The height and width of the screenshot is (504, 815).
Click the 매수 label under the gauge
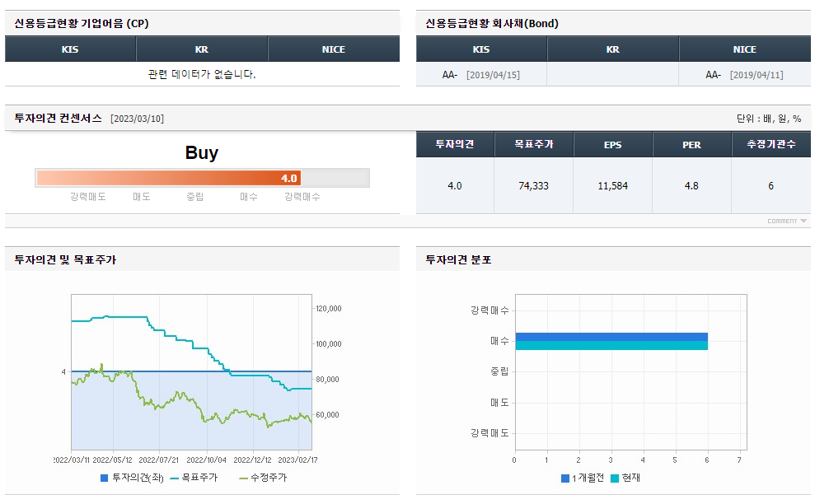pyautogui.click(x=248, y=196)
